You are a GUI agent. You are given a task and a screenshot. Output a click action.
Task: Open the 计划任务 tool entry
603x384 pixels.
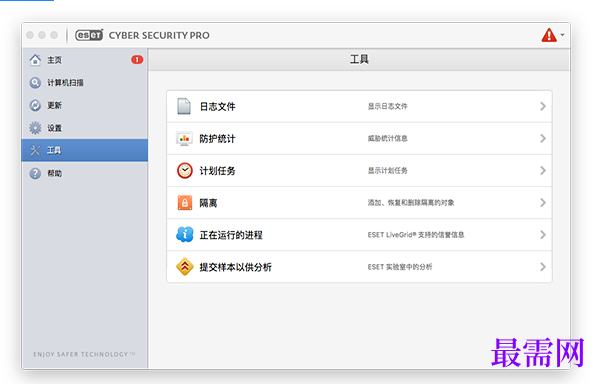[359, 171]
